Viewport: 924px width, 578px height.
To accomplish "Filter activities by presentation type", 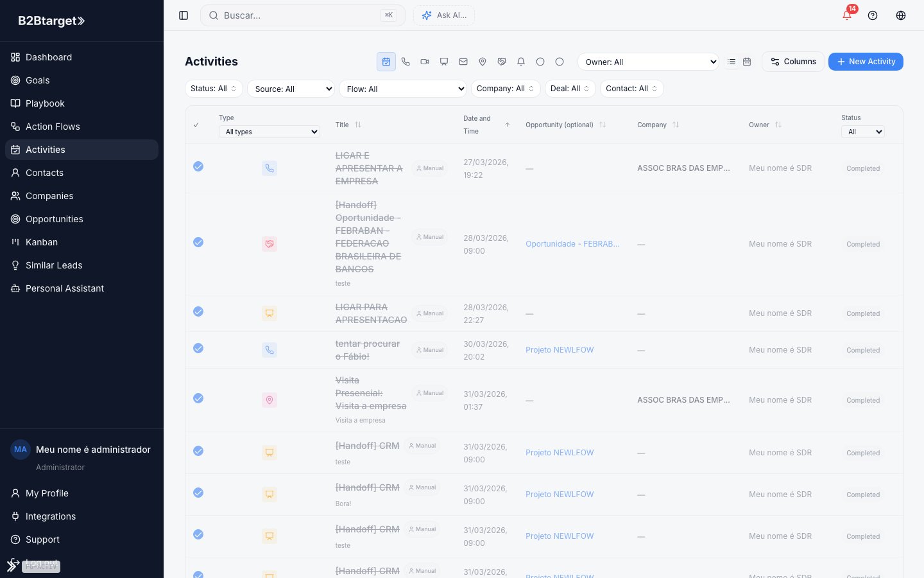I will (444, 62).
